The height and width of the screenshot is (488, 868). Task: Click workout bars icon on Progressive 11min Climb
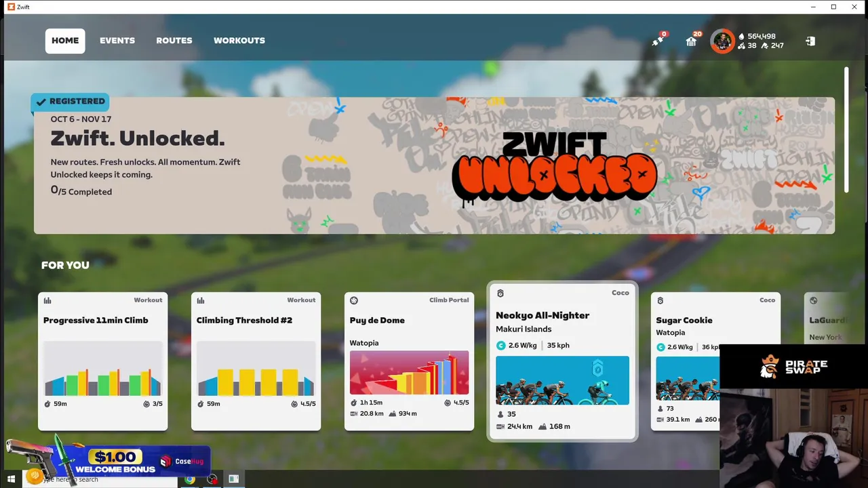pos(47,301)
